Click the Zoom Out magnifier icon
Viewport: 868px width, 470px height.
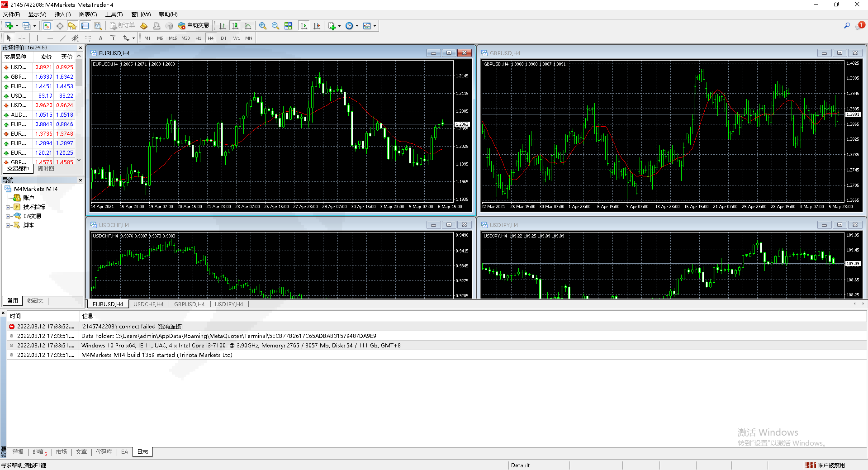pos(275,26)
